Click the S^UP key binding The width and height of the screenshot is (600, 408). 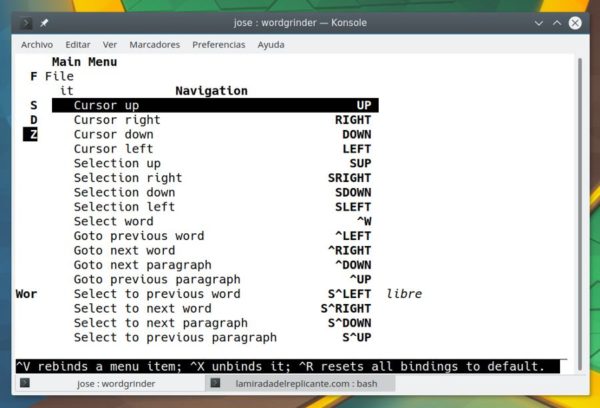(x=357, y=338)
